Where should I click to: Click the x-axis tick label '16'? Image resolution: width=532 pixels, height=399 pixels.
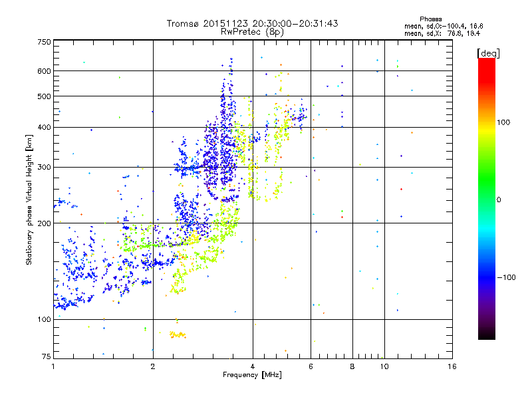coord(452,366)
